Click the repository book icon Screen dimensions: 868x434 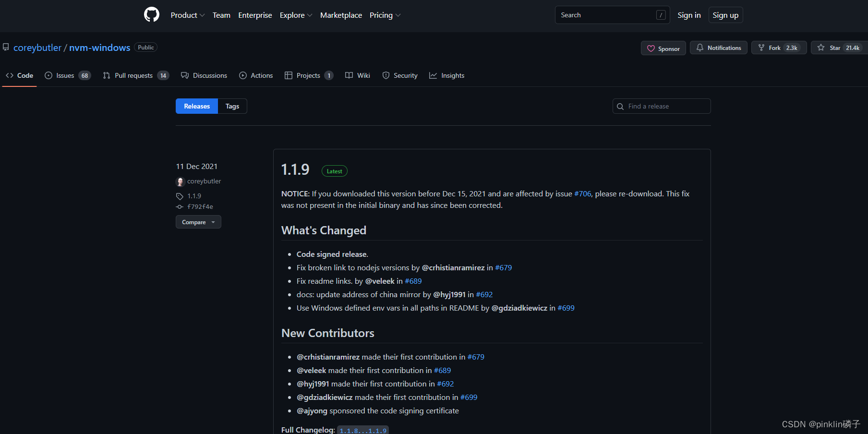coord(6,47)
